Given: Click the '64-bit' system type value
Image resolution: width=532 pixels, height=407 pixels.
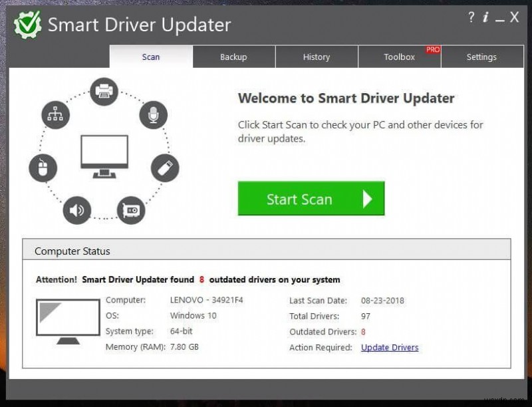Looking at the screenshot, I should [181, 331].
